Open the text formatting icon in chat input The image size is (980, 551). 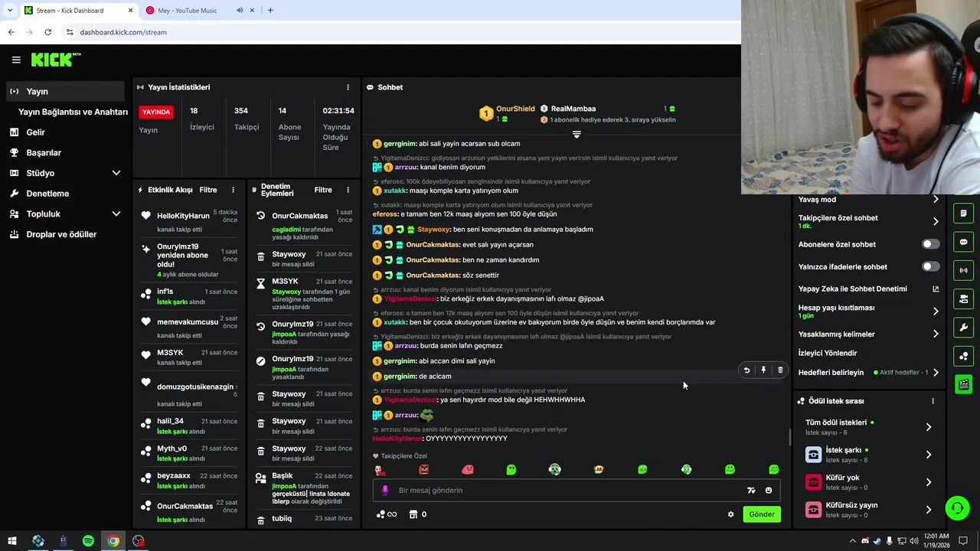(751, 491)
